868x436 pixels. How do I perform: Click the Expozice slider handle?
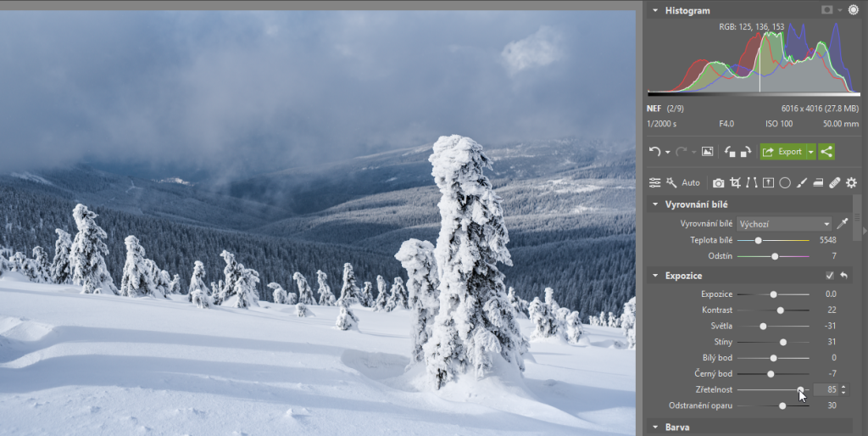(x=773, y=294)
